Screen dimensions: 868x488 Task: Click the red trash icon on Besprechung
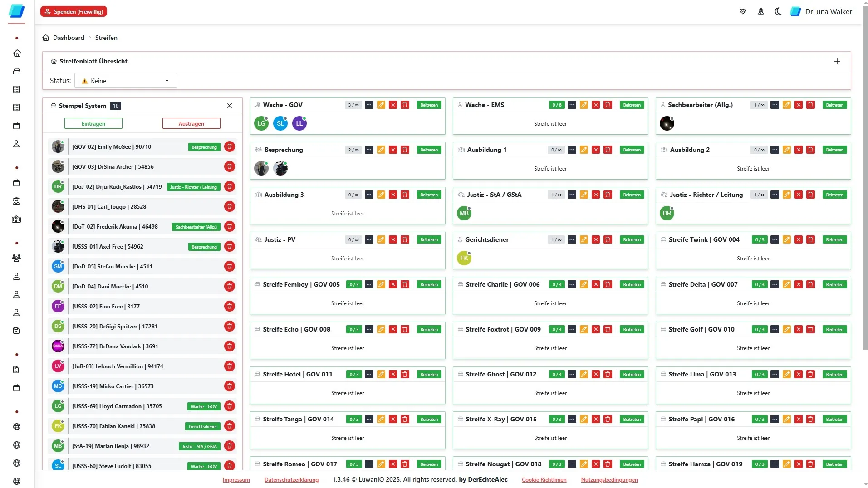[x=404, y=150]
